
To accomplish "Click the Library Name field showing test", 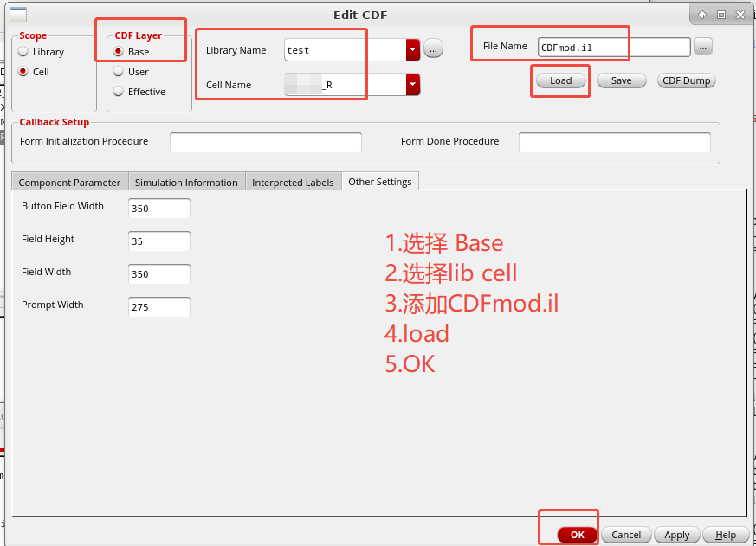I will point(346,49).
